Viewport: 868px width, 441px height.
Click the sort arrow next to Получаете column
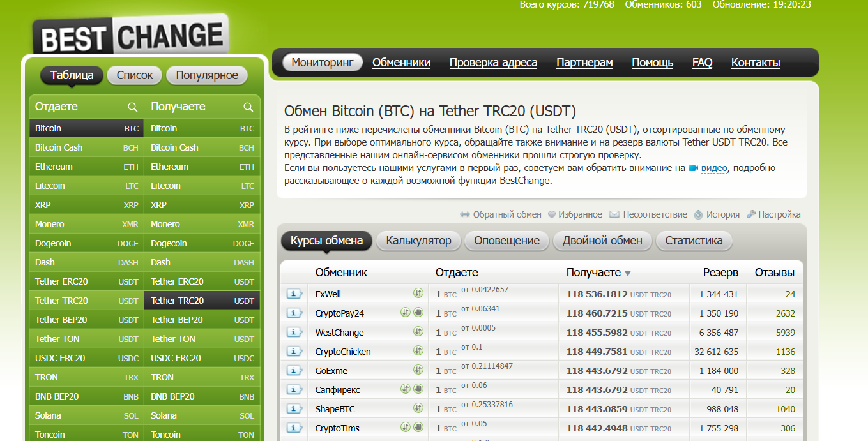628,273
